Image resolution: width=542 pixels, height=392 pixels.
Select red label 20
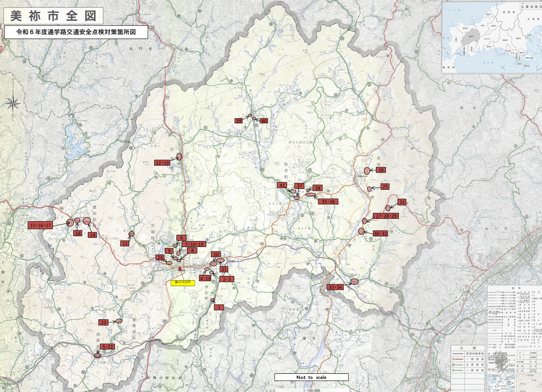pyautogui.click(x=216, y=254)
